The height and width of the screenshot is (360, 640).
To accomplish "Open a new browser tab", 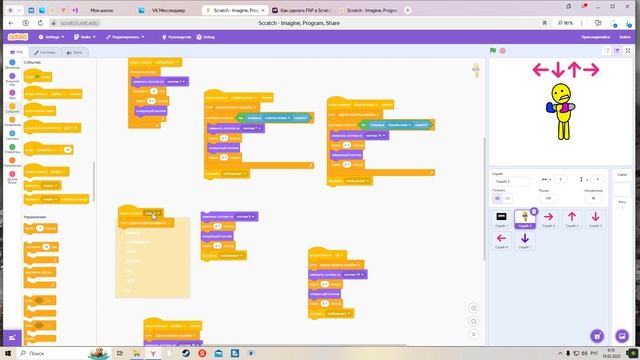I will tap(407, 10).
